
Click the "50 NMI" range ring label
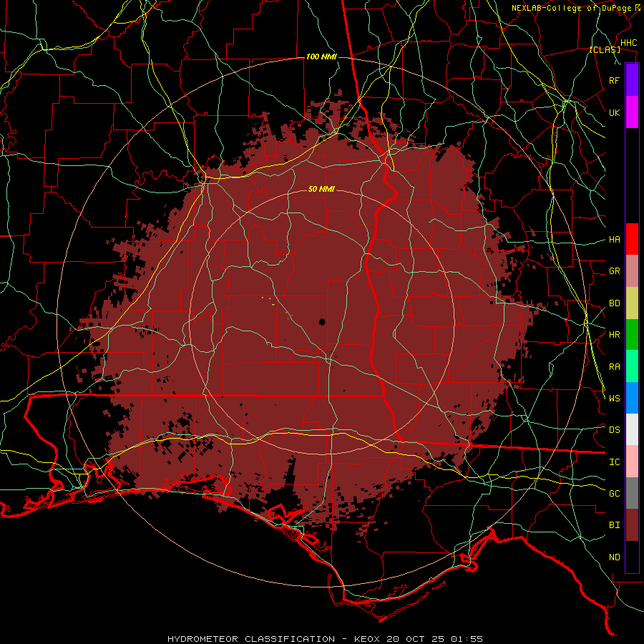pos(321,189)
